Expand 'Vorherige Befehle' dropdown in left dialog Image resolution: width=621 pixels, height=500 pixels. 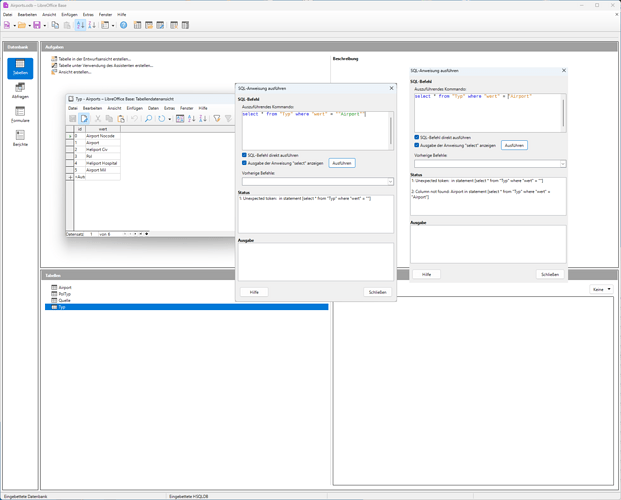[x=389, y=181]
